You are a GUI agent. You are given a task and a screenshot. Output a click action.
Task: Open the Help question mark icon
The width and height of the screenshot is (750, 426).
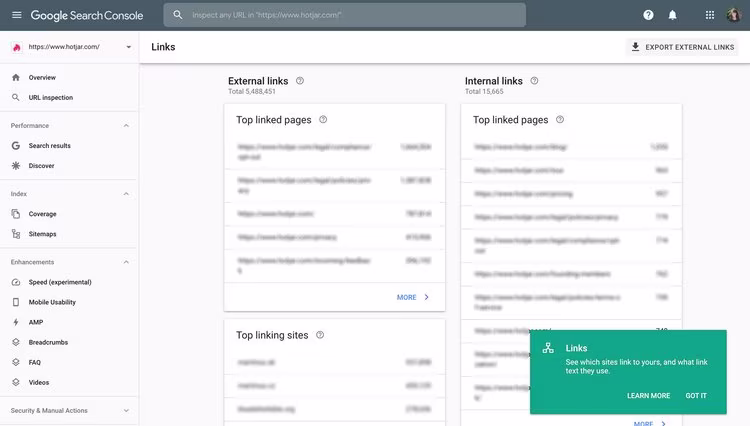pyautogui.click(x=648, y=15)
